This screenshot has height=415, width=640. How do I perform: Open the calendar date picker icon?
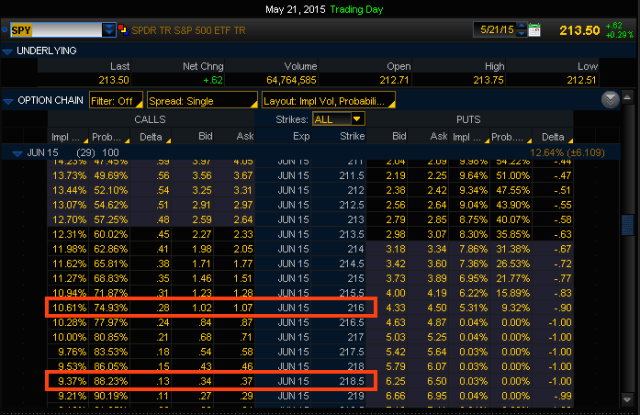point(534,30)
